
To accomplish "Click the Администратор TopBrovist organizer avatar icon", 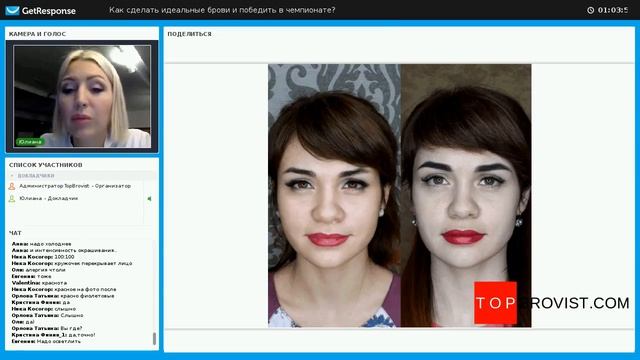I will tap(12, 186).
